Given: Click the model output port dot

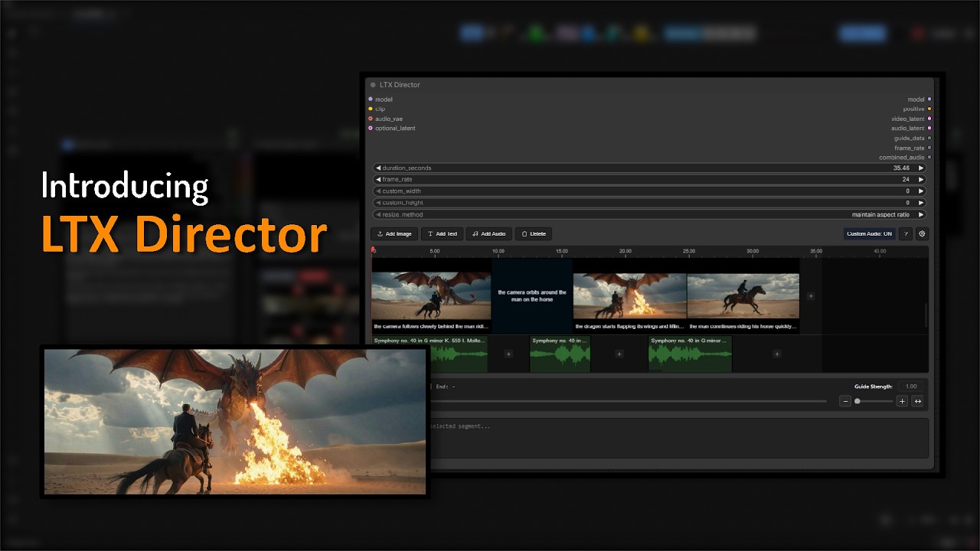Looking at the screenshot, I should coord(929,99).
